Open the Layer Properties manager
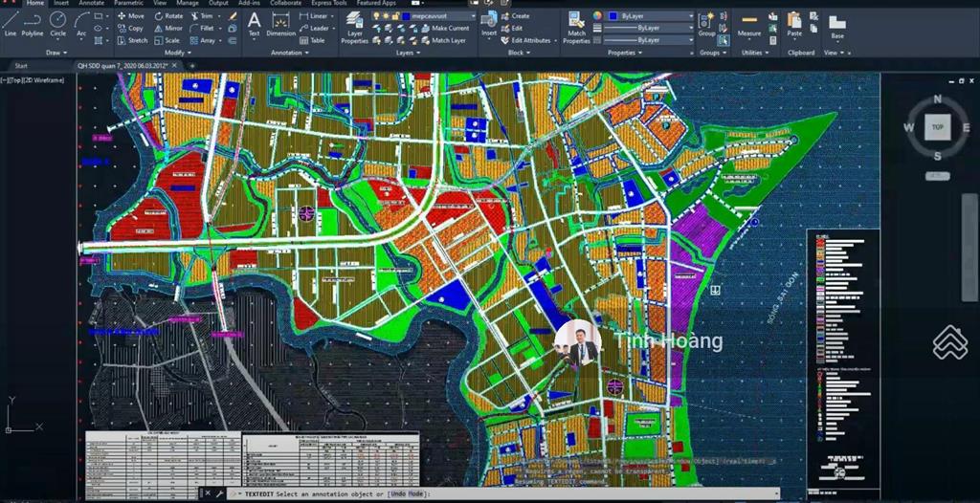The image size is (980, 503). [354, 28]
